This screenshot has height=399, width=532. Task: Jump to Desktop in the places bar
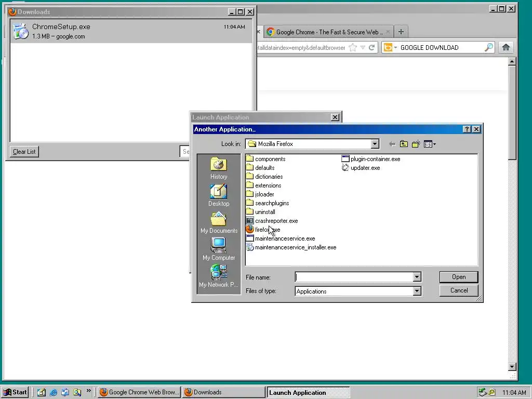(x=219, y=195)
